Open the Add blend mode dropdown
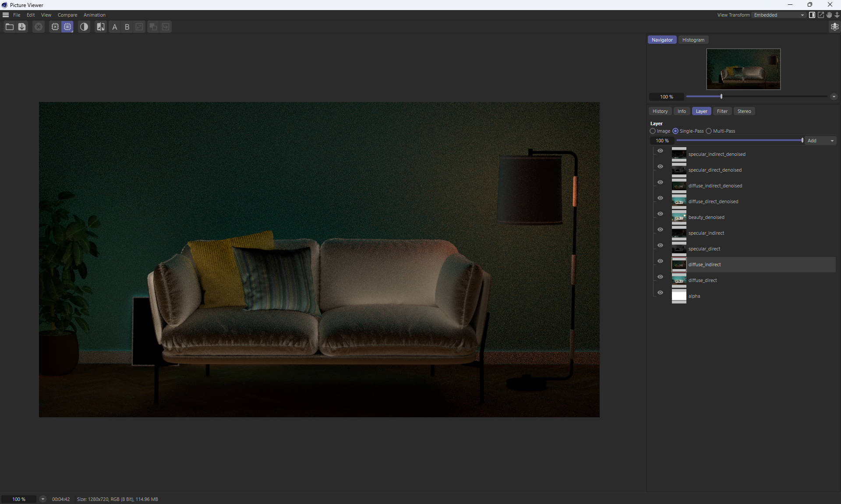Screen dimensions: 841x504 pos(820,141)
